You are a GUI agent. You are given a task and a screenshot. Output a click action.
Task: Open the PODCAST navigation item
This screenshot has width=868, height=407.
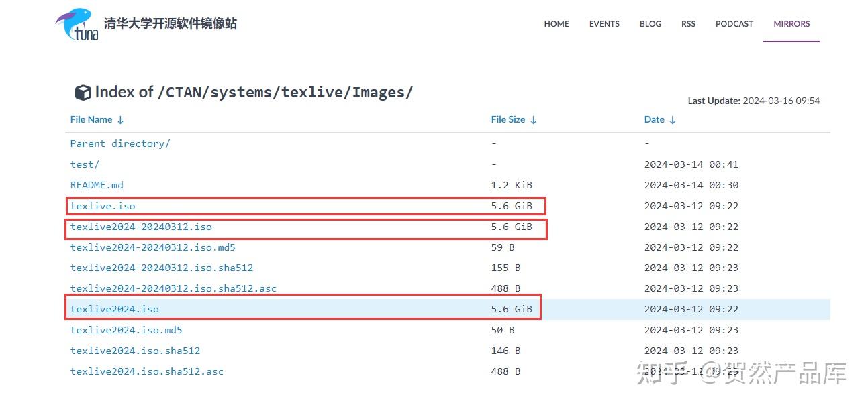[x=734, y=24]
